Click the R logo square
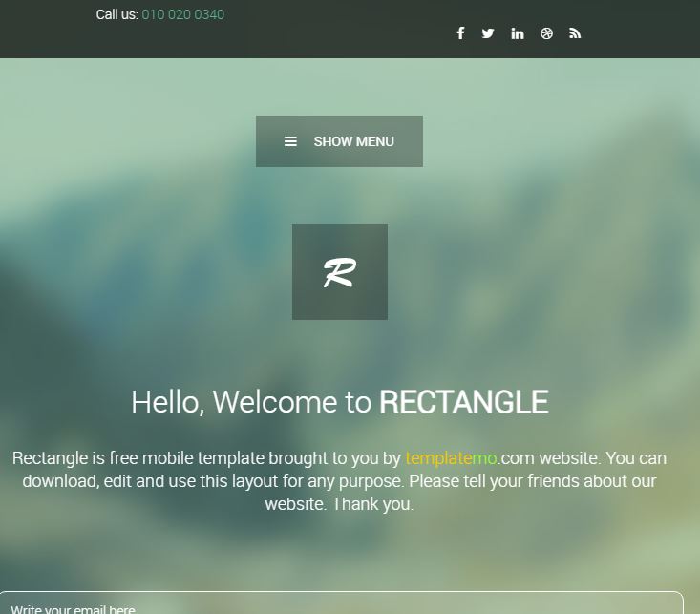Viewport: 700px width, 614px height. pos(339,272)
